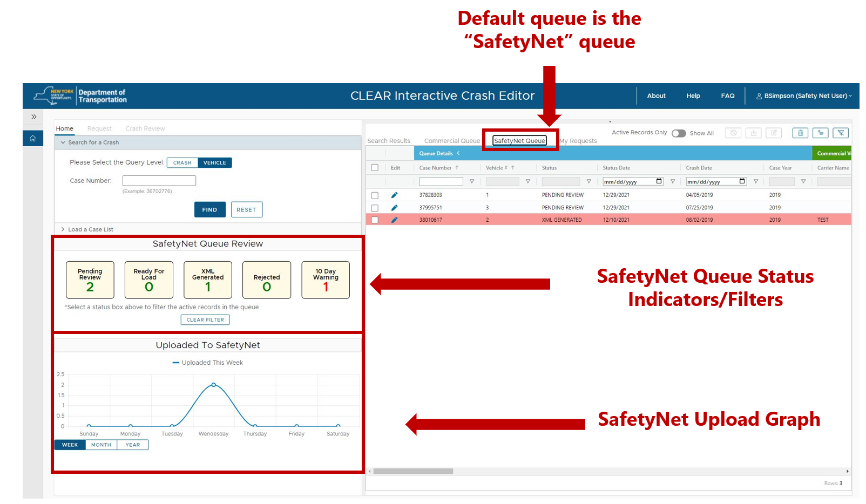Filter queue by 10 Day Warning box
The height and width of the screenshot is (504, 866).
[326, 280]
